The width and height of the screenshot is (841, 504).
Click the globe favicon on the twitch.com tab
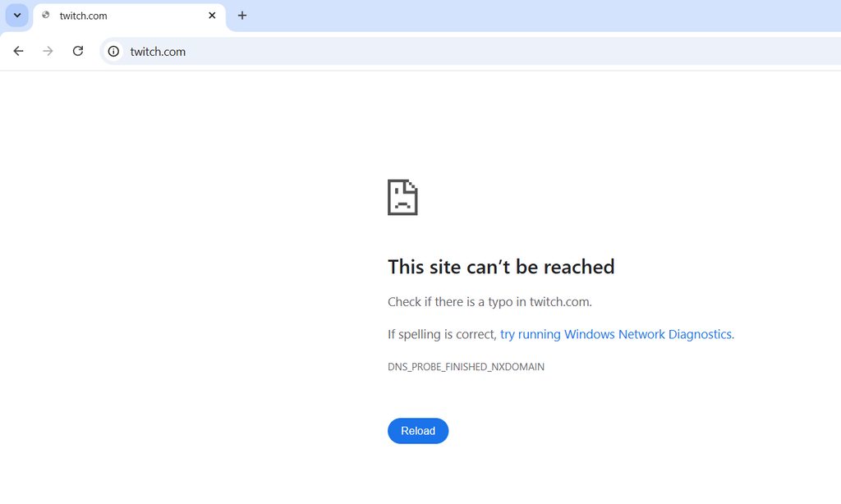(46, 15)
